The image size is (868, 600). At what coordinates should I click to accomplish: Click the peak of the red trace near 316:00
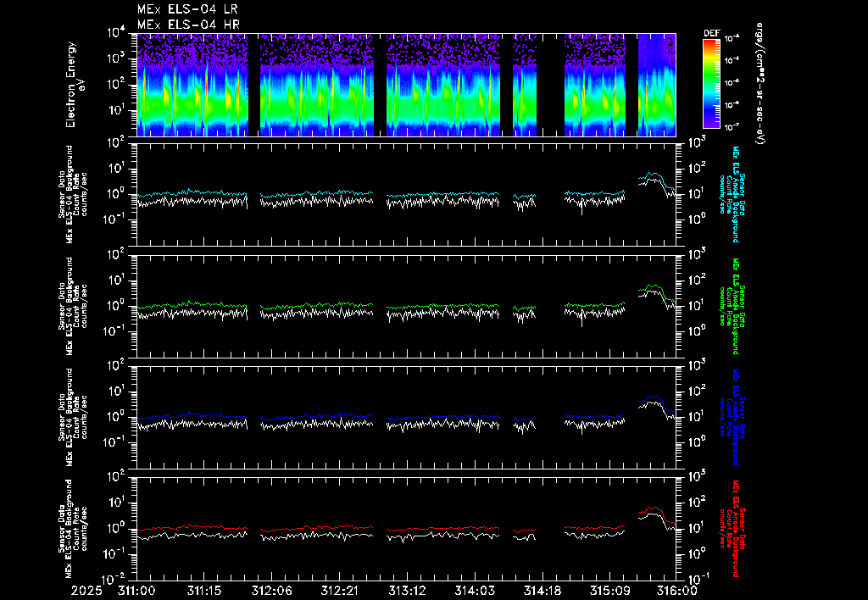coord(654,507)
